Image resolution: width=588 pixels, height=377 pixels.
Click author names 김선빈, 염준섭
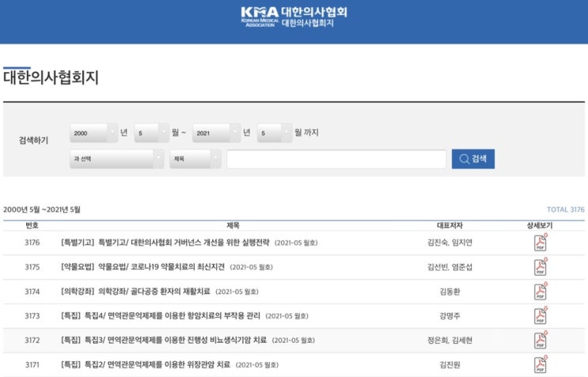[x=450, y=267]
